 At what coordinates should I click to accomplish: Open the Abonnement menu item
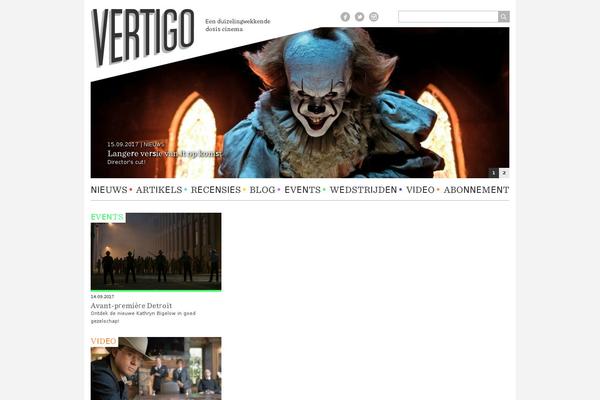tap(476, 190)
